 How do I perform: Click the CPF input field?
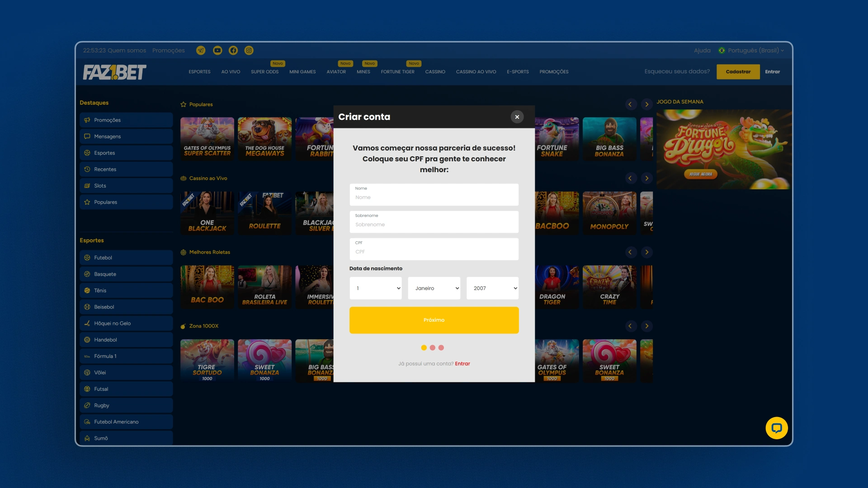tap(434, 252)
